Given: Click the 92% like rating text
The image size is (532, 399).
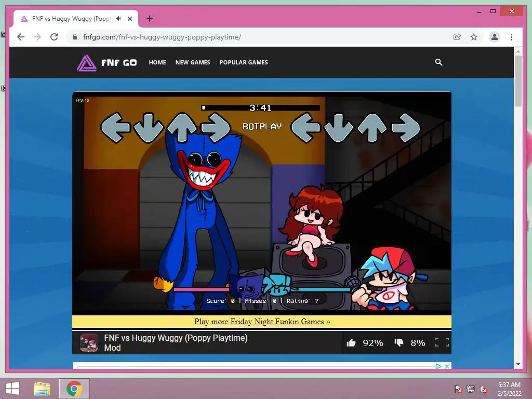Looking at the screenshot, I should click(373, 343).
